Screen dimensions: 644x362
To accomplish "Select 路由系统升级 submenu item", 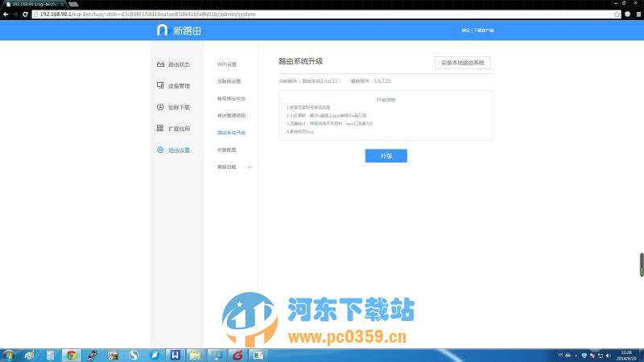I will pyautogui.click(x=231, y=133).
